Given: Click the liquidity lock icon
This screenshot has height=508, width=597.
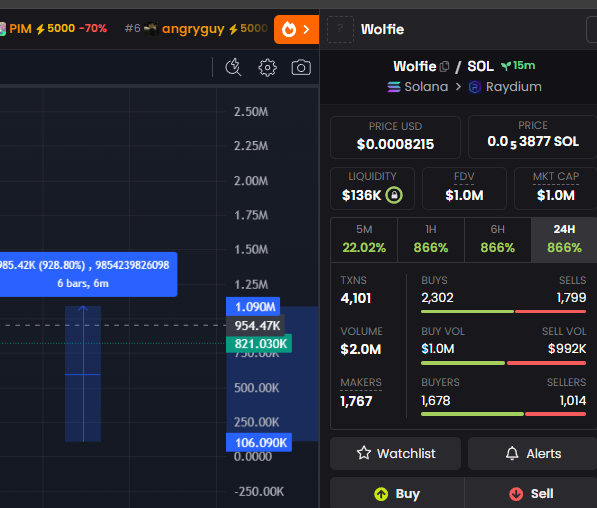Looking at the screenshot, I should [394, 195].
